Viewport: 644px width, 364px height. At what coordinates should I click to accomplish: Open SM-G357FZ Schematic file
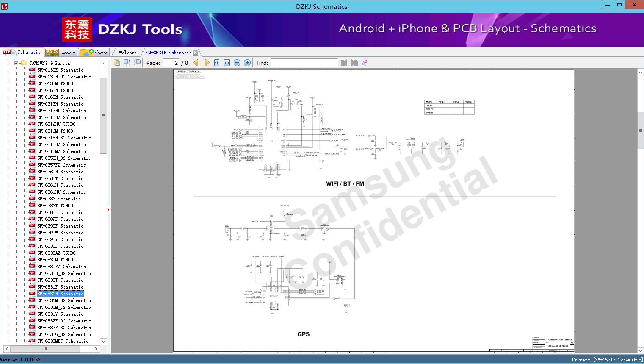click(x=61, y=165)
